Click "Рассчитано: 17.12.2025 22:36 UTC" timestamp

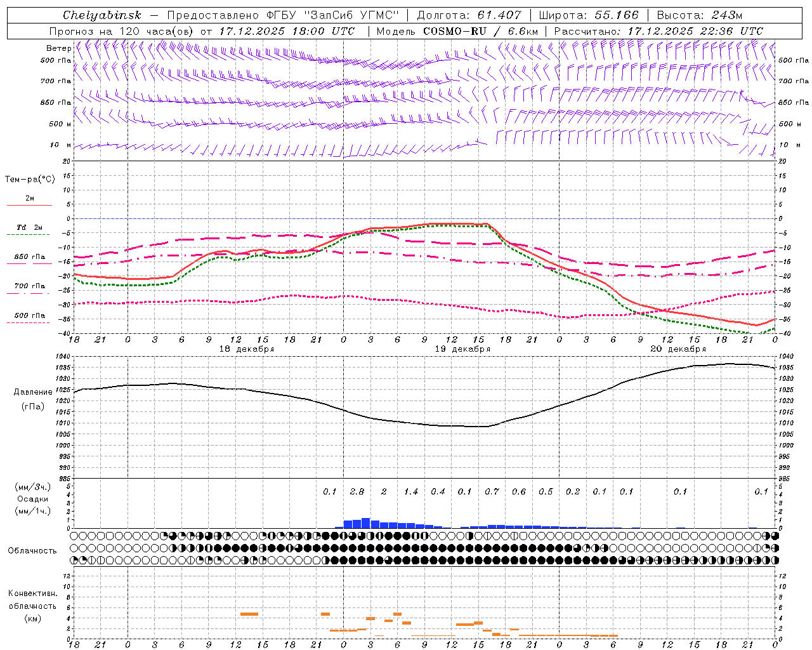[x=658, y=31]
